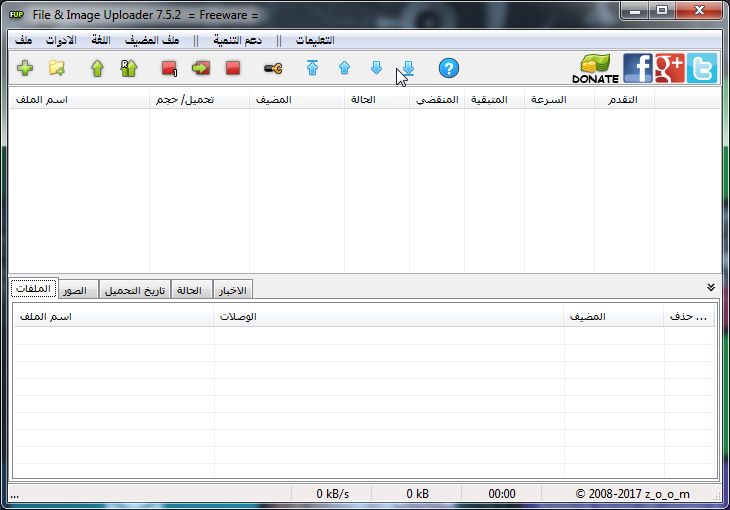
Task: Click the green plus add files icon
Action: 25,68
